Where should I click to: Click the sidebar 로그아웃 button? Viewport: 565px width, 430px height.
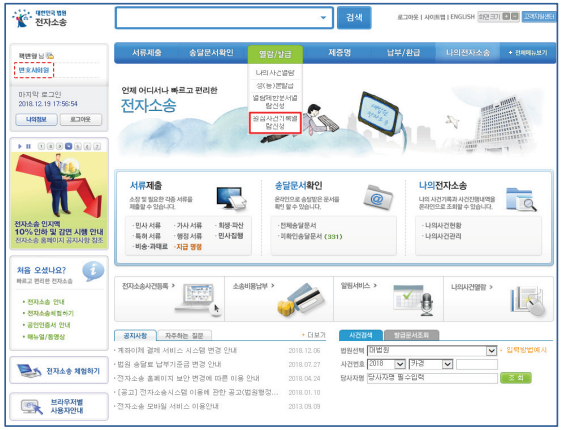pyautogui.click(x=81, y=119)
